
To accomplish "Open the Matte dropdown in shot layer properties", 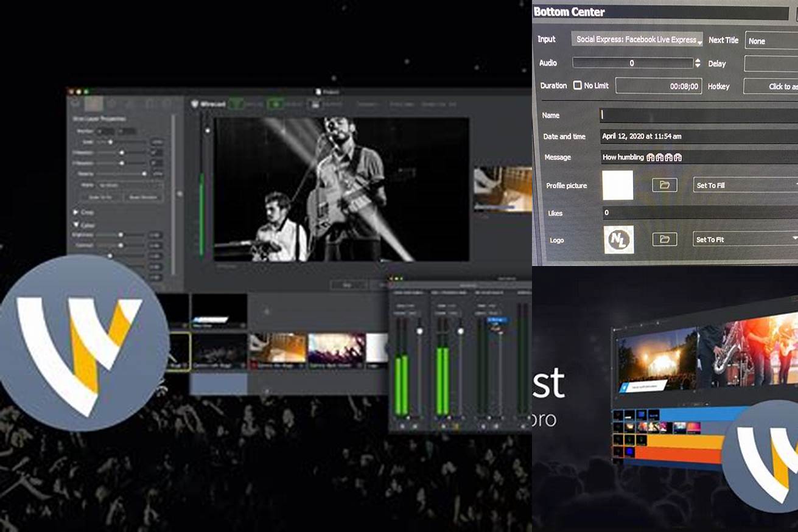I will pos(130,184).
